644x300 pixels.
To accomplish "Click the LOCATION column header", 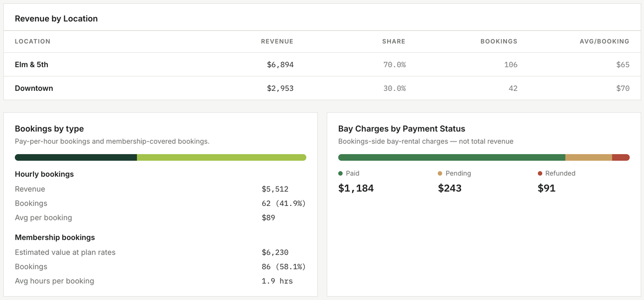I will [x=32, y=41].
